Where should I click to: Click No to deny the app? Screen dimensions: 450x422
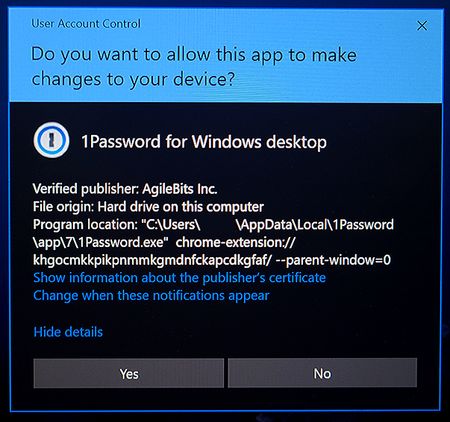(x=322, y=373)
